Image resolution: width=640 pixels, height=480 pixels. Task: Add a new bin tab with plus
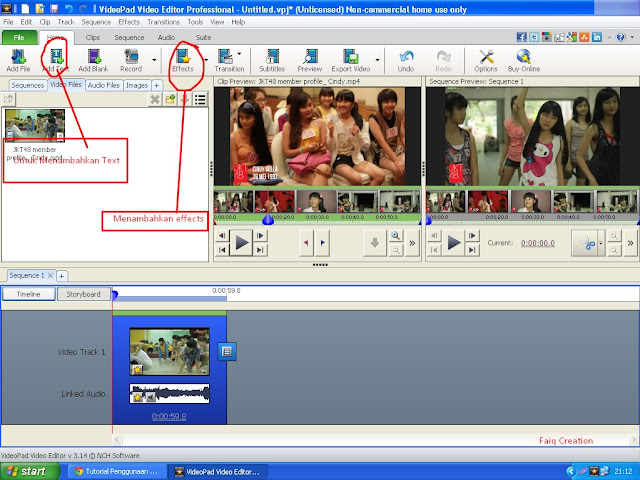[x=157, y=85]
